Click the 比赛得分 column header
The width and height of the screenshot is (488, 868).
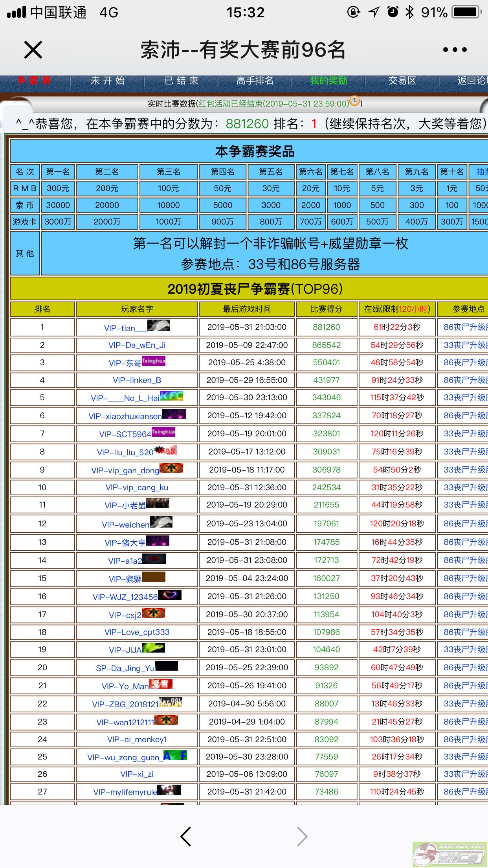326,309
